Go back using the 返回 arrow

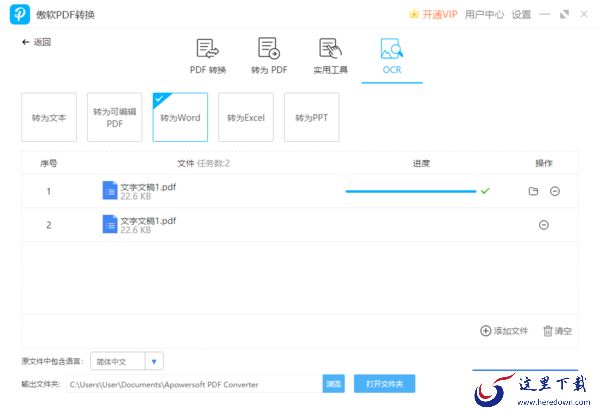pyautogui.click(x=36, y=42)
